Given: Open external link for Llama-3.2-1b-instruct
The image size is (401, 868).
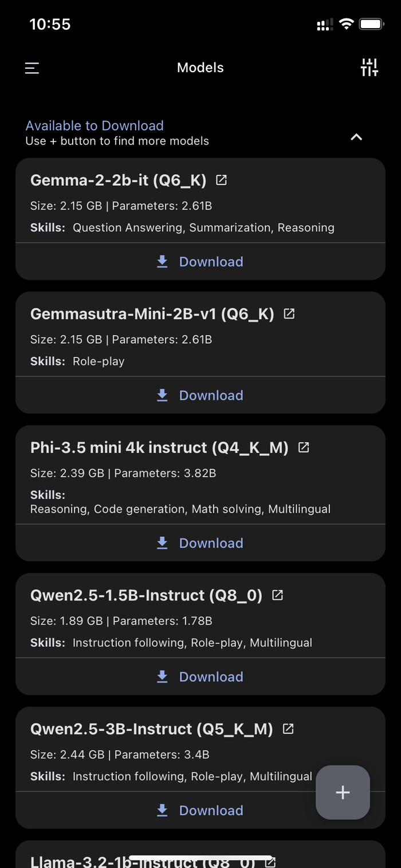Looking at the screenshot, I should 270,861.
